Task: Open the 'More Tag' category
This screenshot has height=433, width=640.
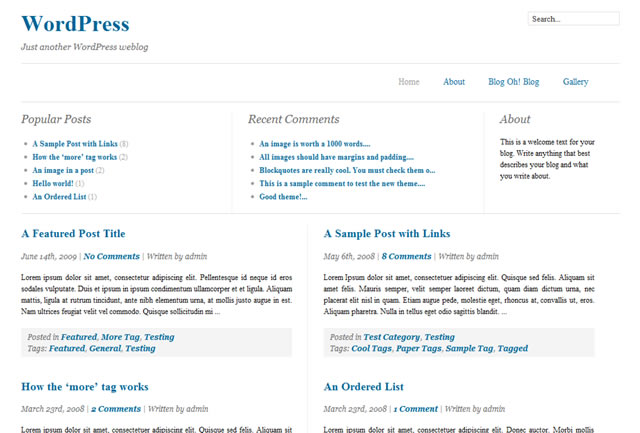Action: click(120, 337)
